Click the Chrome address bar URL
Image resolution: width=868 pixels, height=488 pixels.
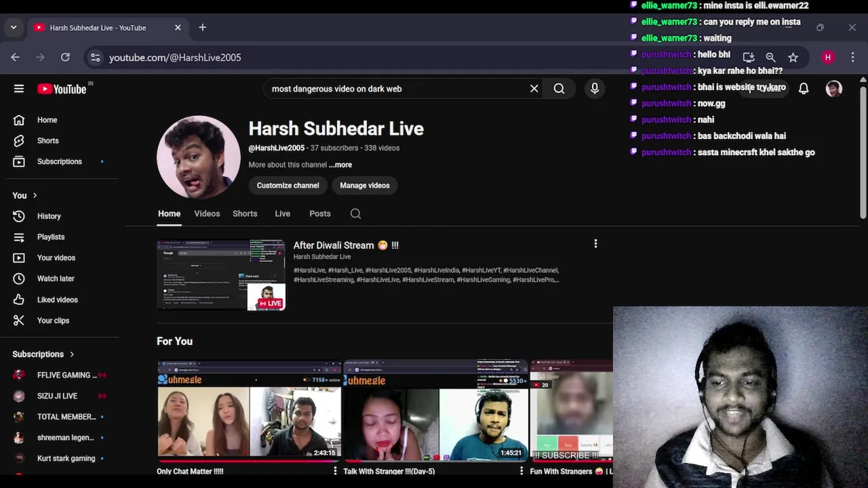point(175,58)
